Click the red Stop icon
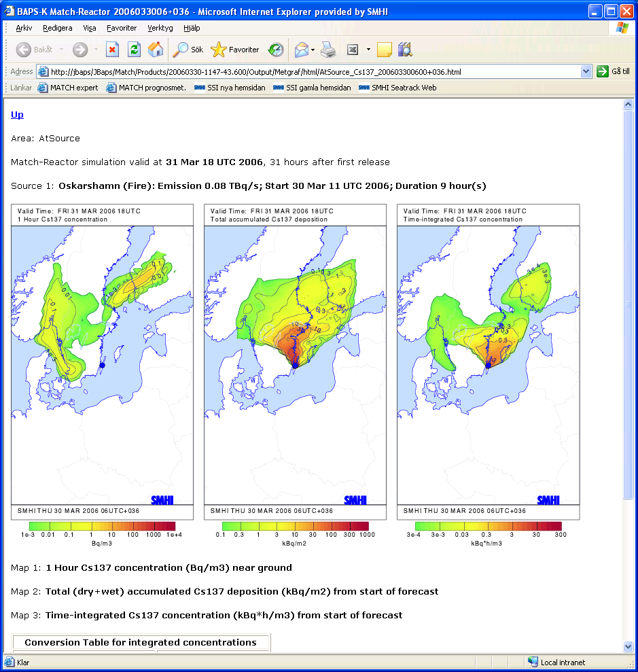This screenshot has width=638, height=672. 112,50
